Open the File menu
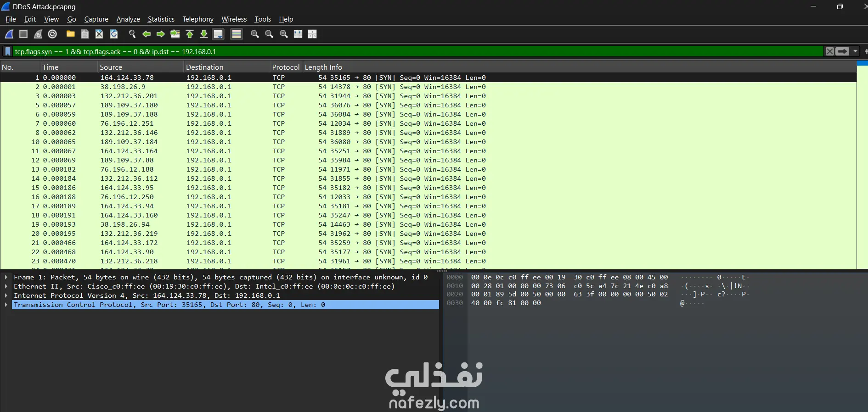 (x=11, y=19)
